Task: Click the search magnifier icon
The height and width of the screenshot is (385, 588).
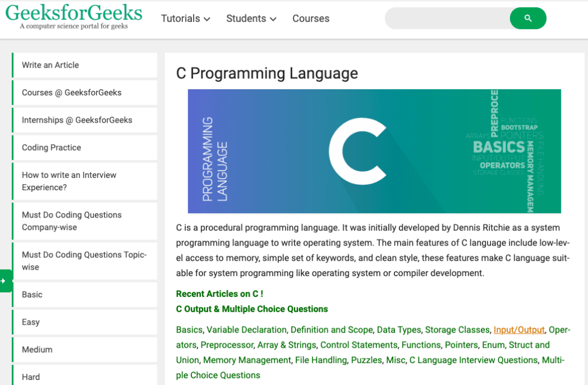Action: click(527, 18)
